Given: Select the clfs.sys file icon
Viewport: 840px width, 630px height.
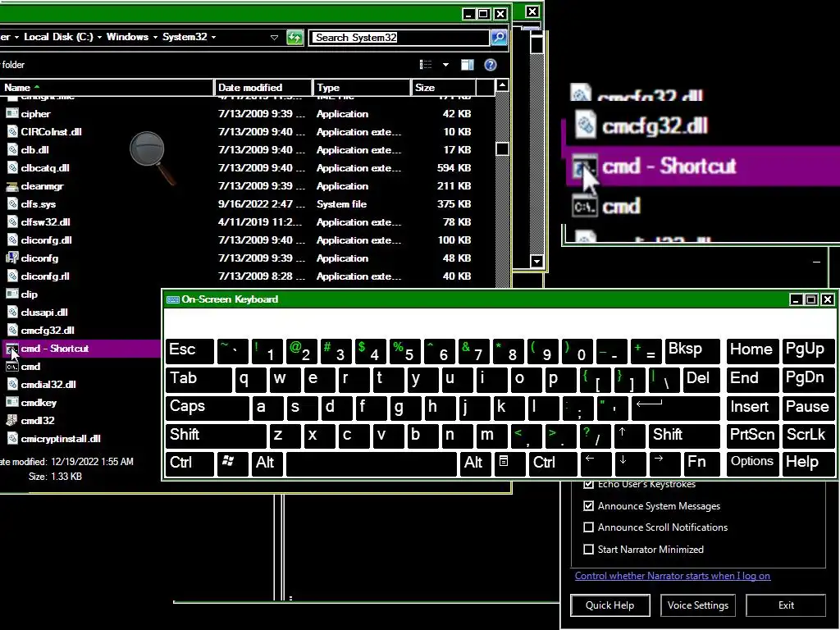Looking at the screenshot, I should pyautogui.click(x=11, y=204).
